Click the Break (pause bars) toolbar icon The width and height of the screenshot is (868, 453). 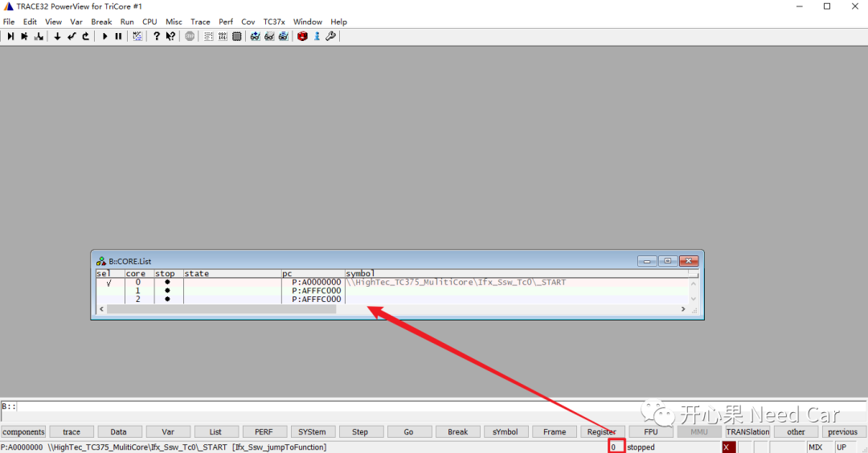click(119, 36)
